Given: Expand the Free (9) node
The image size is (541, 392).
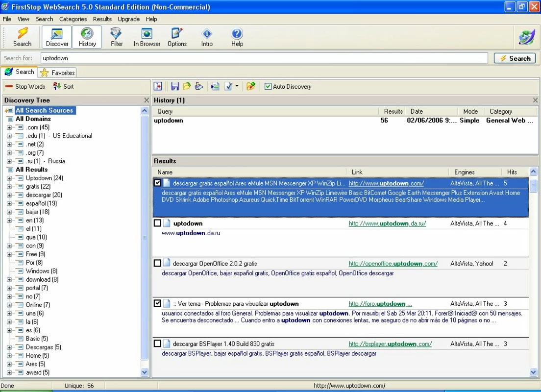Looking at the screenshot, I should click(9, 254).
